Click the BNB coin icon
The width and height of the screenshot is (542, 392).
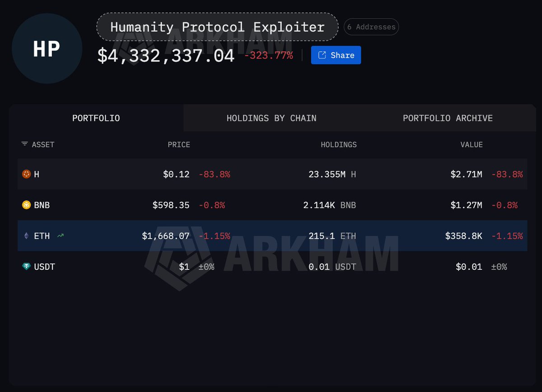tap(27, 205)
